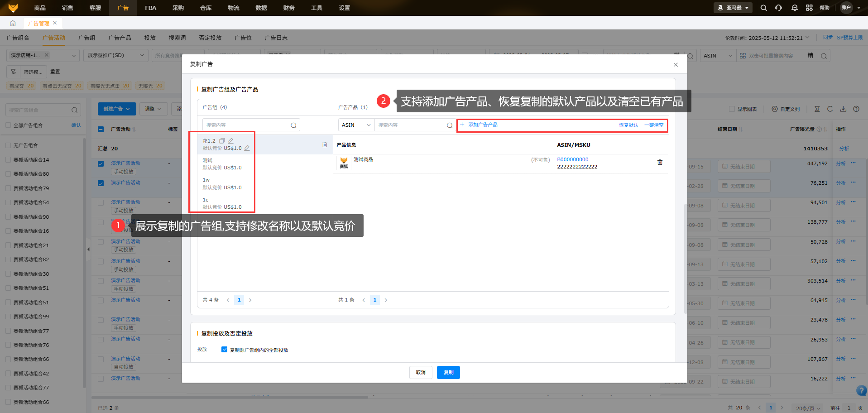Click the blue 复制 button
Image resolution: width=868 pixels, height=413 pixels.
pyautogui.click(x=448, y=372)
